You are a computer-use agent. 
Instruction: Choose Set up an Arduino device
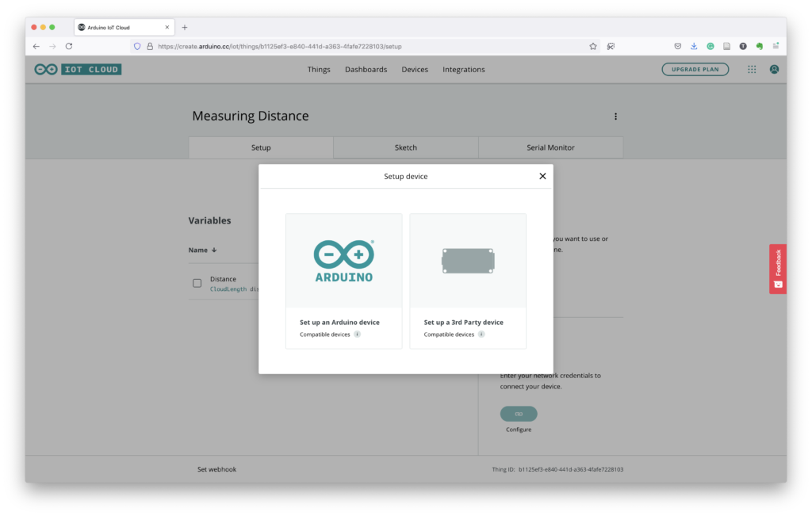[x=344, y=281]
